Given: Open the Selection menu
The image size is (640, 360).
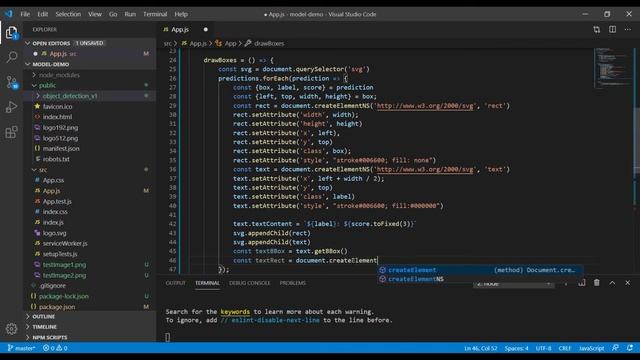Looking at the screenshot, I should [68, 14].
